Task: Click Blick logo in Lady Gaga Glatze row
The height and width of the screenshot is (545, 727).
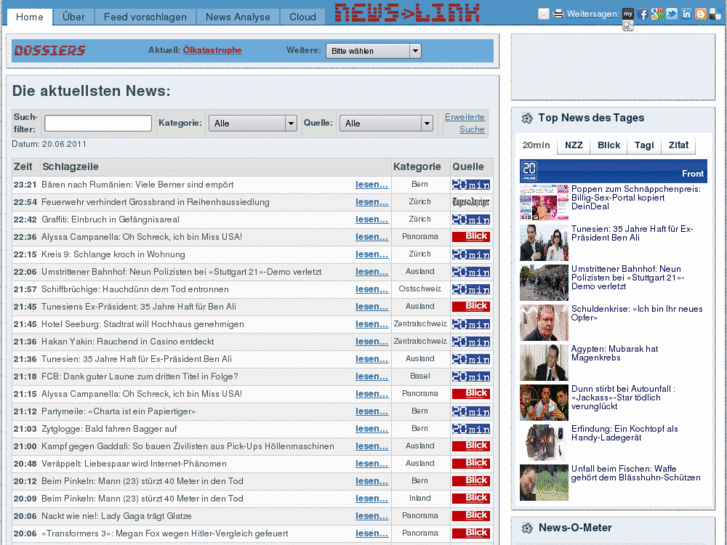Action: [471, 516]
